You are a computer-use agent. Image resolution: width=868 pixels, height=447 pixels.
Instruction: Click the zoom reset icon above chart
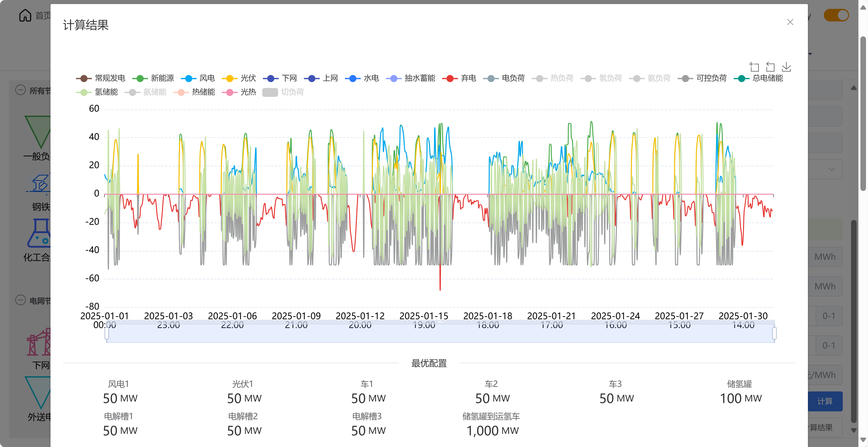770,67
